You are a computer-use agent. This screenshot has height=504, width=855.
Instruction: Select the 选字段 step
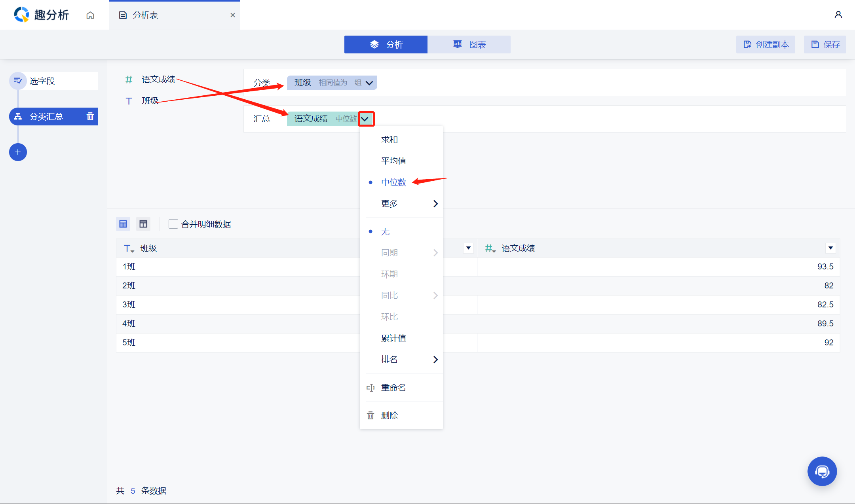click(x=54, y=81)
